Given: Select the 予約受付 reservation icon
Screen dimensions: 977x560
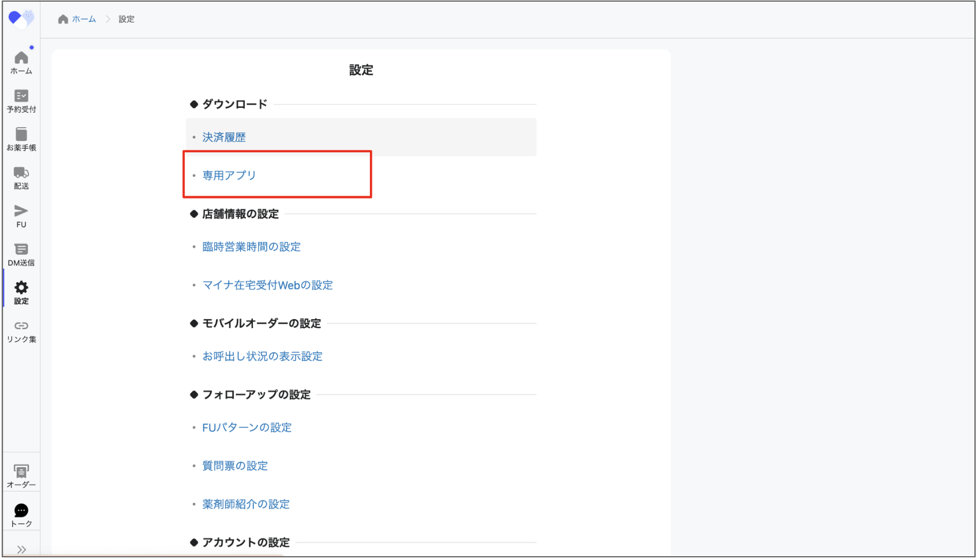Looking at the screenshot, I should tap(21, 101).
